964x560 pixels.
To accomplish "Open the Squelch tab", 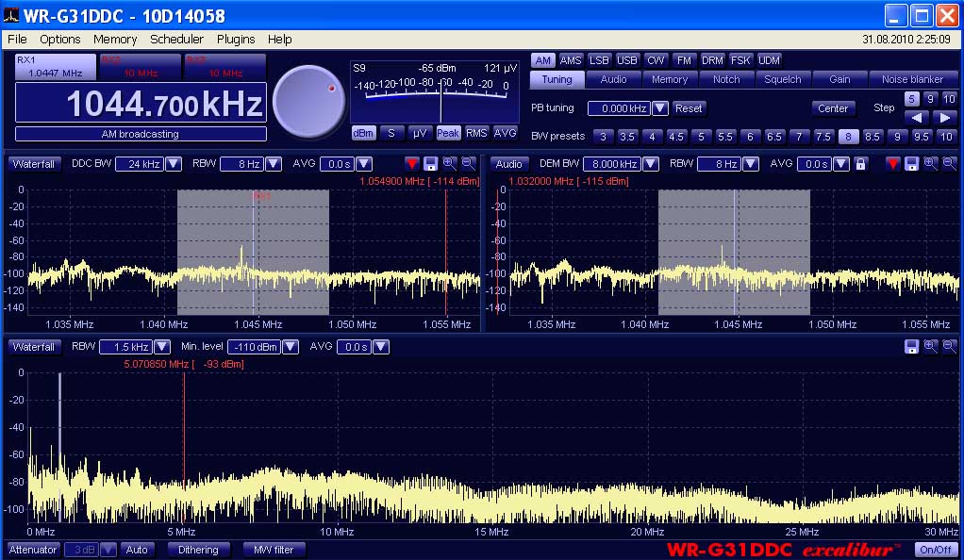I will coord(783,79).
